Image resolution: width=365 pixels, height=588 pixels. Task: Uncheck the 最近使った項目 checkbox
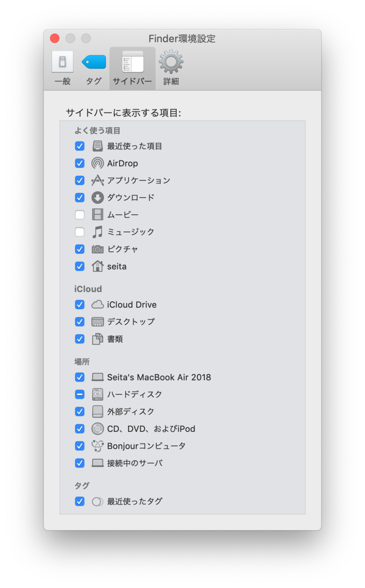[x=79, y=146]
